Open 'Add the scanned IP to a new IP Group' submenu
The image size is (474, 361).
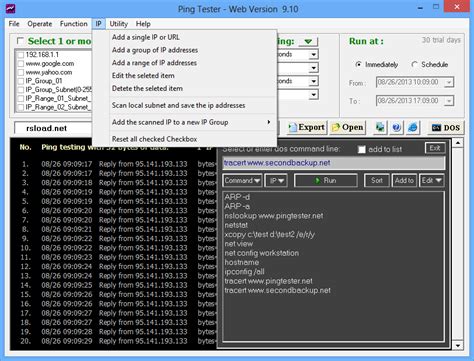(x=185, y=122)
